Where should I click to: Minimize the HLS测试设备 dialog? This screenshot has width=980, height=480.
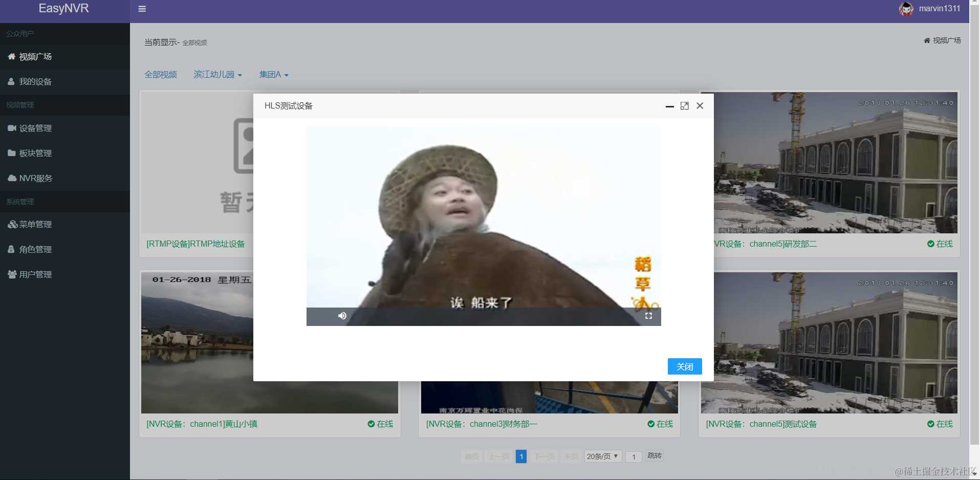(669, 106)
